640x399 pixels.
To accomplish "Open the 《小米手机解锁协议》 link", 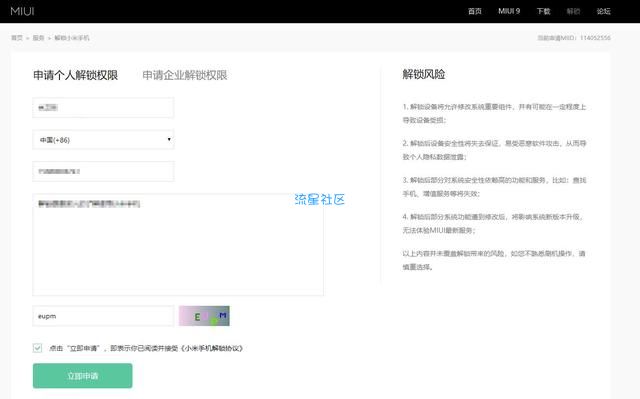I will pyautogui.click(x=212, y=348).
